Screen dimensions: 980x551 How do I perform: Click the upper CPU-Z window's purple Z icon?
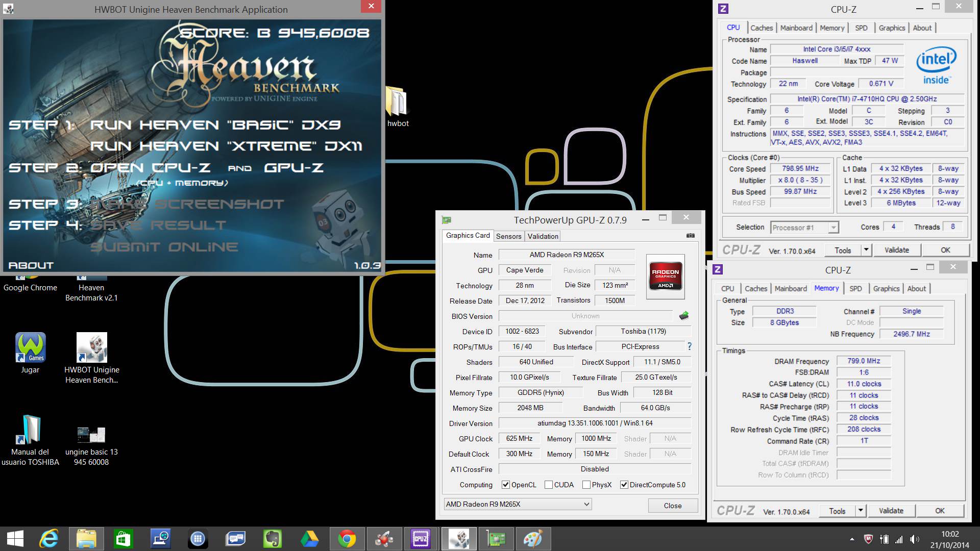point(723,9)
